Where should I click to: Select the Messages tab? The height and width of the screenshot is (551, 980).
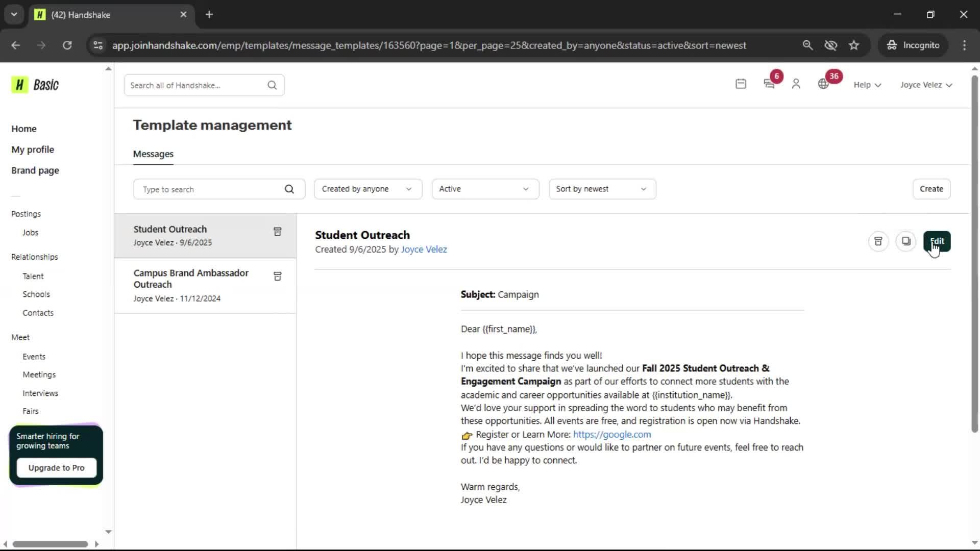point(153,154)
